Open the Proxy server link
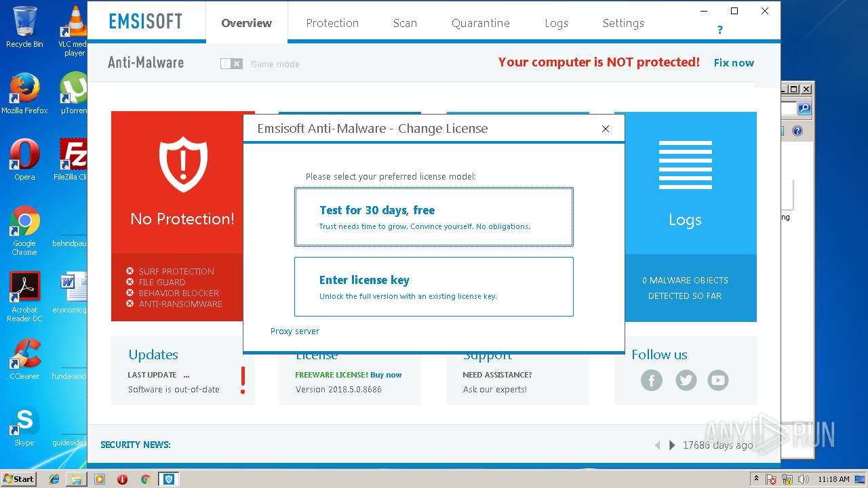The width and height of the screenshot is (868, 488). (295, 331)
